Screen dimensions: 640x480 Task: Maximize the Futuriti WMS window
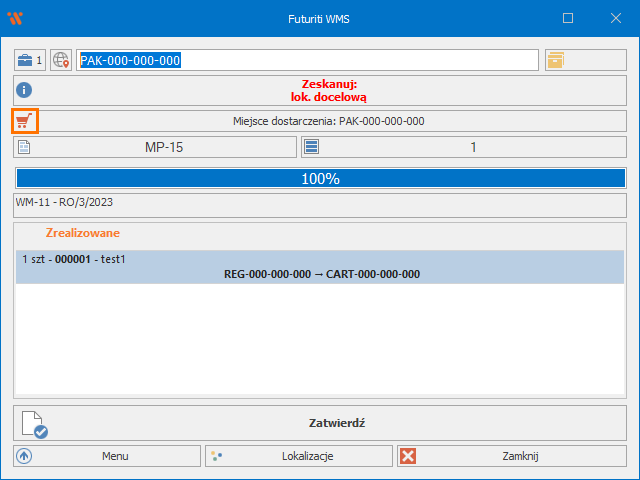click(568, 18)
